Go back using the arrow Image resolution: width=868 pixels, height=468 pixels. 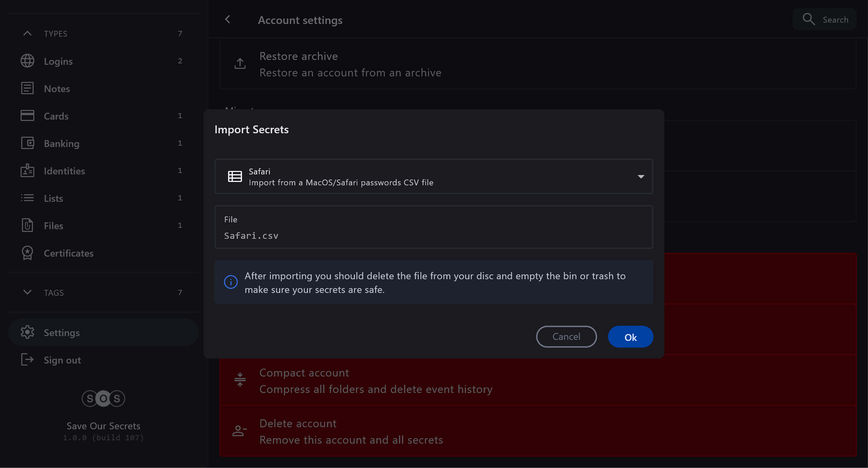(228, 20)
